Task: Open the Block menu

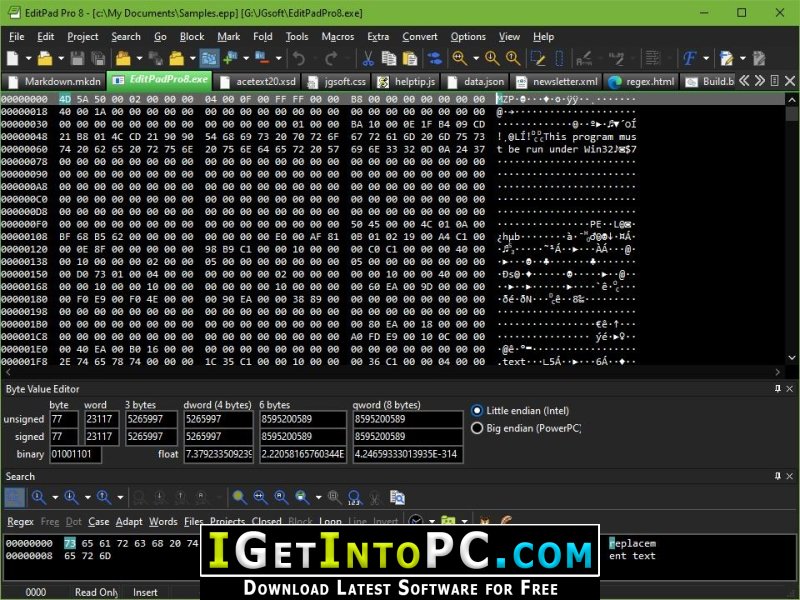Action: 192,37
